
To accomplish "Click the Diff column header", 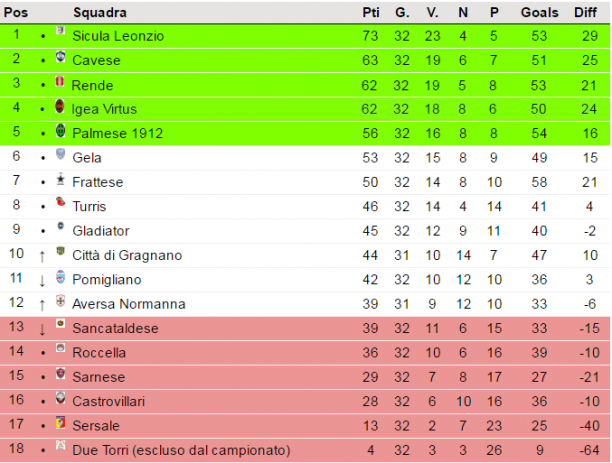I will pos(585,12).
